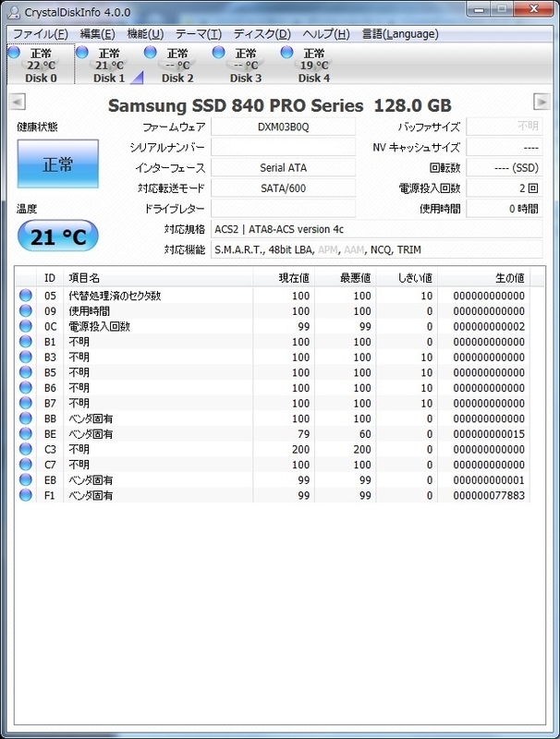Click the 現在値 column header

pos(284,278)
